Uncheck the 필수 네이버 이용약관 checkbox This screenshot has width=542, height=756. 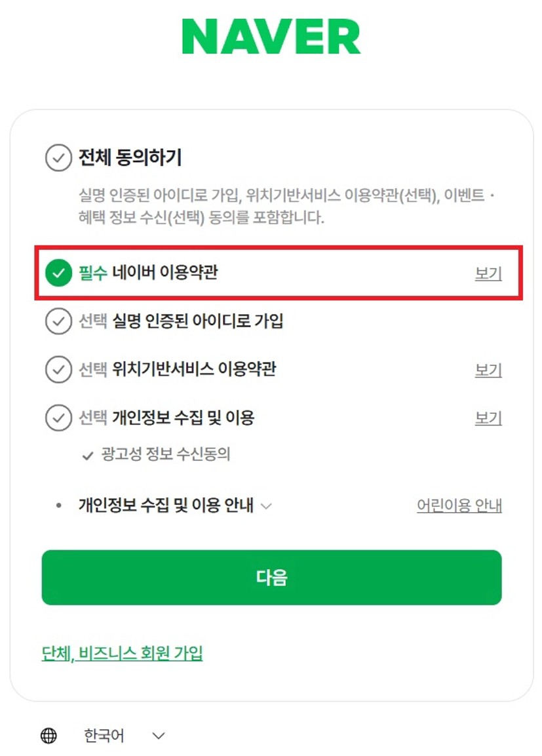point(58,272)
